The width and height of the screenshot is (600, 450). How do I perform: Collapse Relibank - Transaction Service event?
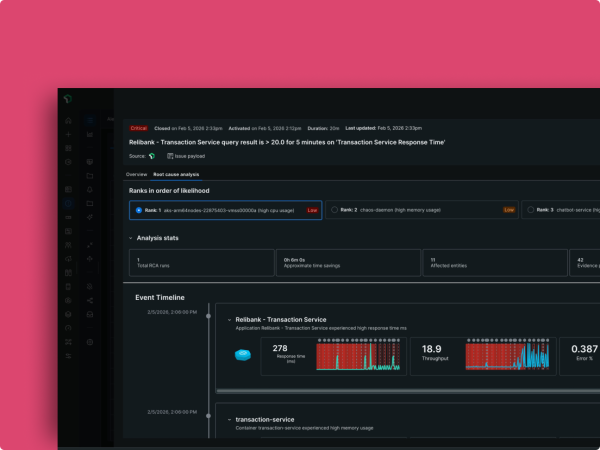pos(229,319)
